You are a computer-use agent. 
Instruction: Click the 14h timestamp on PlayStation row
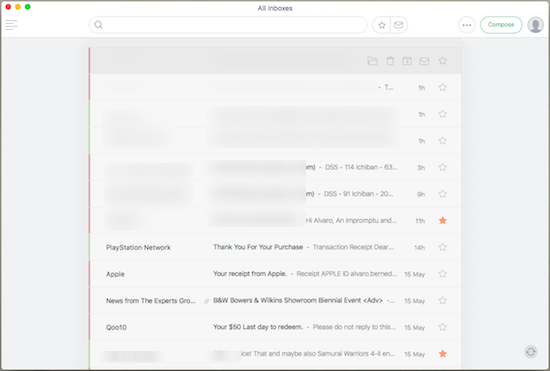point(420,248)
